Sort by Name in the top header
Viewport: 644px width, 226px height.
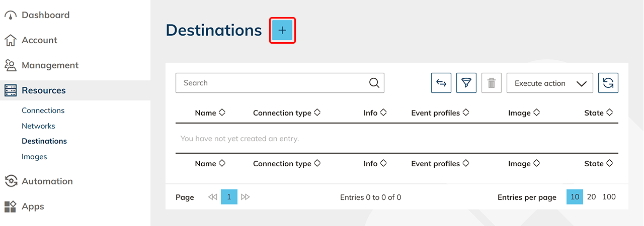coord(210,113)
